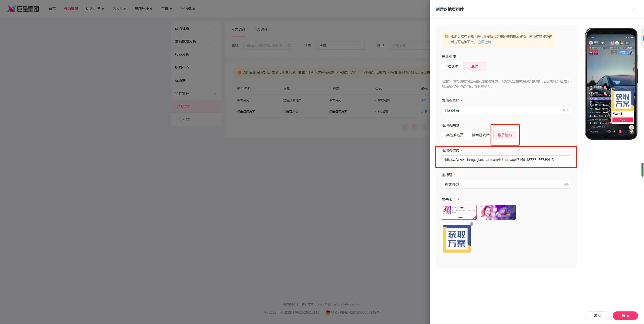The height and width of the screenshot is (324, 644).
Task: Click the 添加 button
Action: pyautogui.click(x=625, y=316)
